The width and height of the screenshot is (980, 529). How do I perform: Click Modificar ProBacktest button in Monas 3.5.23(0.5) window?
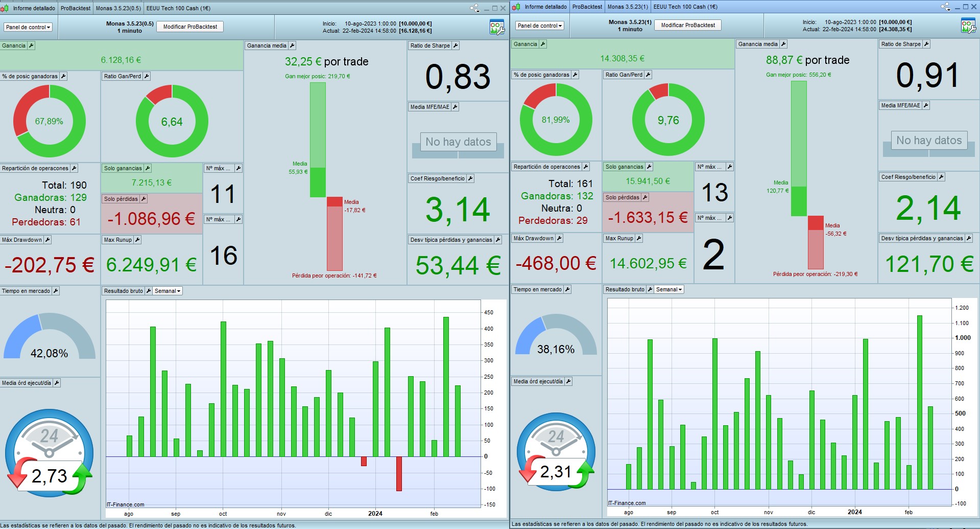(190, 27)
